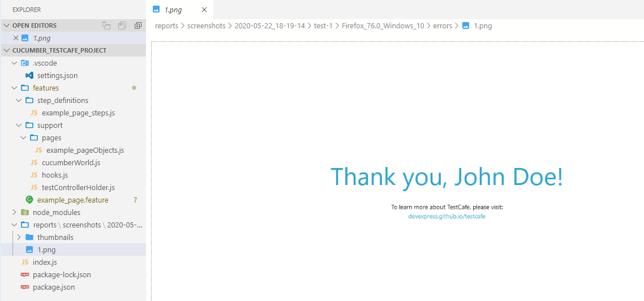Click the 'screenshots' breadcrumb segment
Image resolution: width=644 pixels, height=301 pixels.
point(207,25)
